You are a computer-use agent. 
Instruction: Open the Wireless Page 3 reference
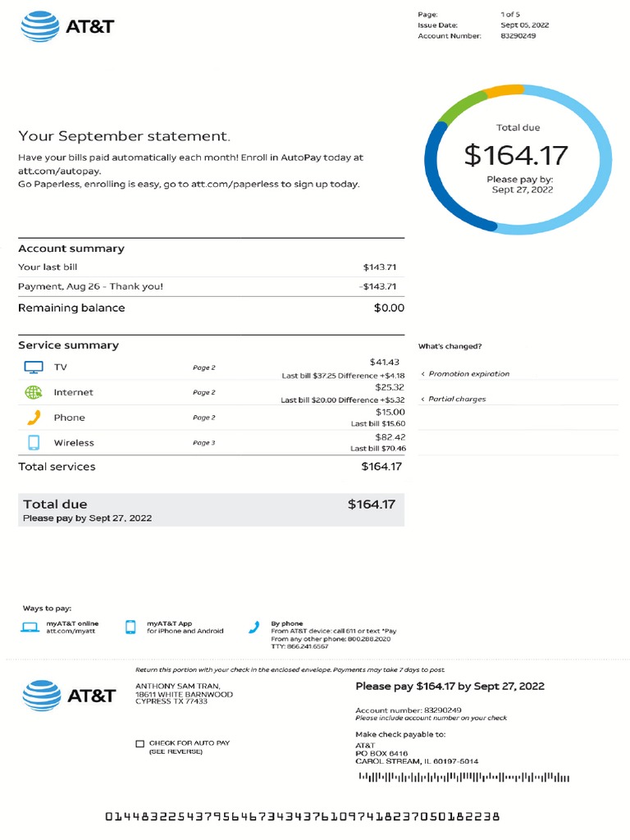click(203, 443)
